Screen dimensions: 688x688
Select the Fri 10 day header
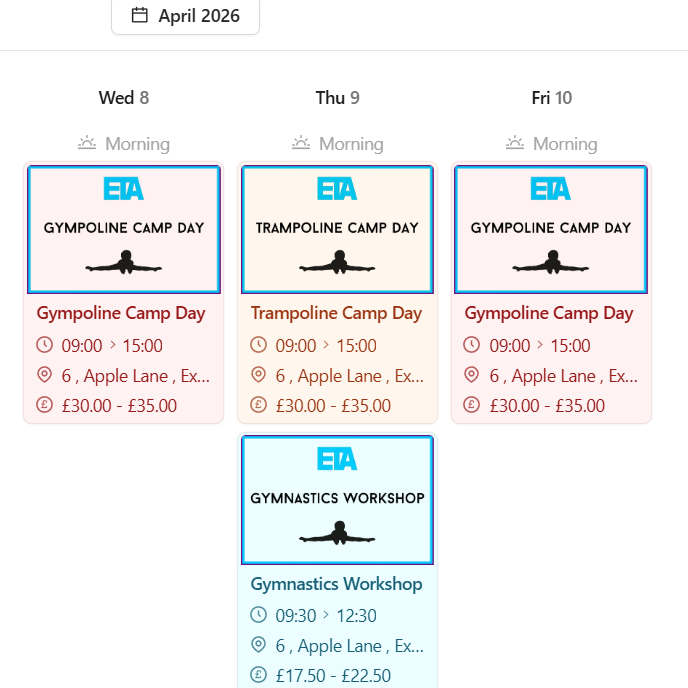pyautogui.click(x=552, y=98)
